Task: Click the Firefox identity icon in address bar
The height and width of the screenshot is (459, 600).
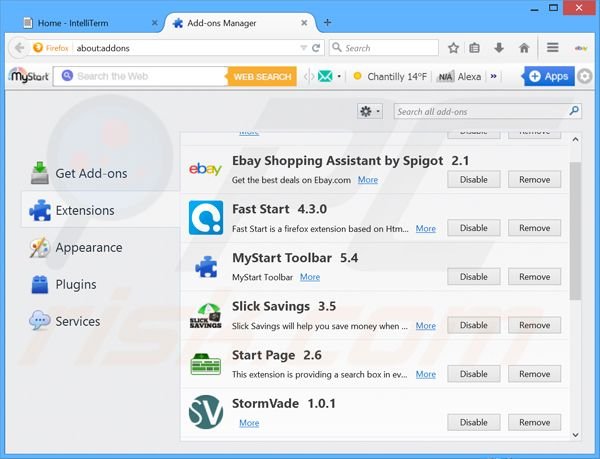Action: click(x=38, y=48)
